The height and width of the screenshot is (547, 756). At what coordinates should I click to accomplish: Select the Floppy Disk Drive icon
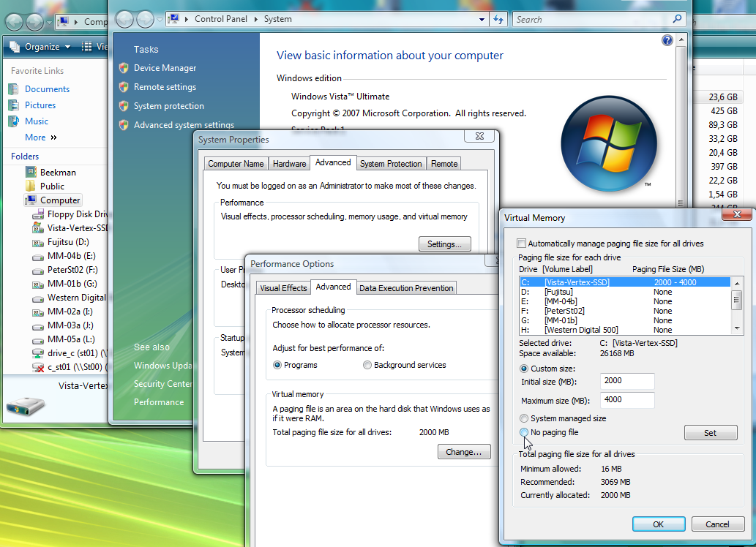tap(38, 214)
